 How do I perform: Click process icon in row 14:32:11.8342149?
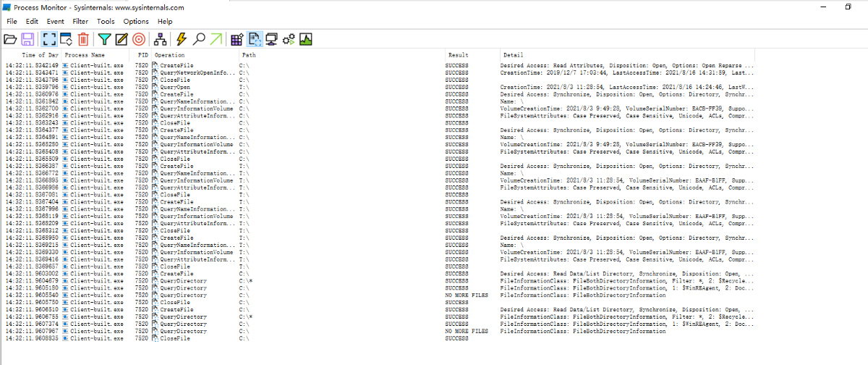click(65, 65)
